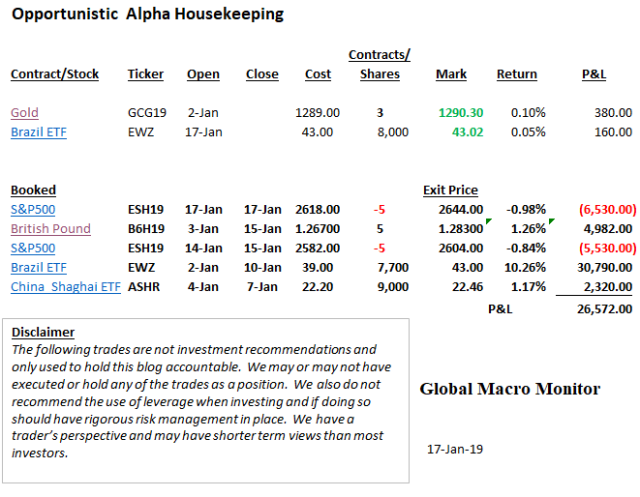Image resolution: width=640 pixels, height=497 pixels.
Task: Click the Booked section heading
Action: pyautogui.click(x=33, y=190)
